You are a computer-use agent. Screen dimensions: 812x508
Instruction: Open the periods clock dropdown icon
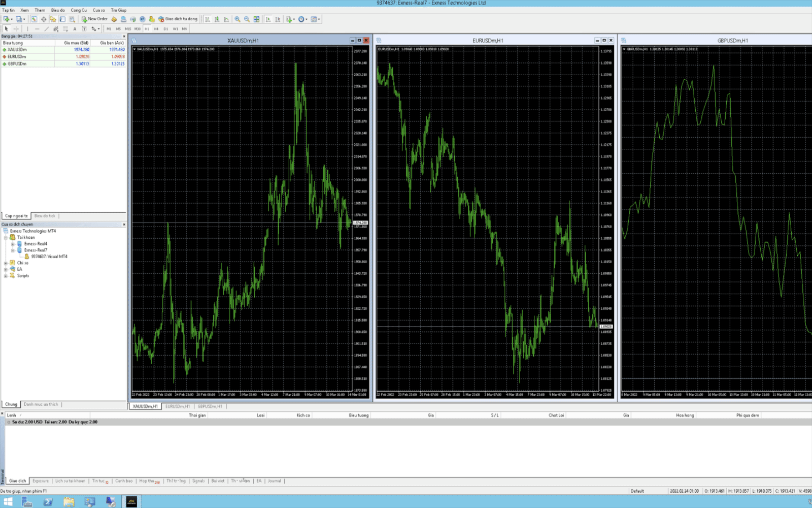point(302,19)
